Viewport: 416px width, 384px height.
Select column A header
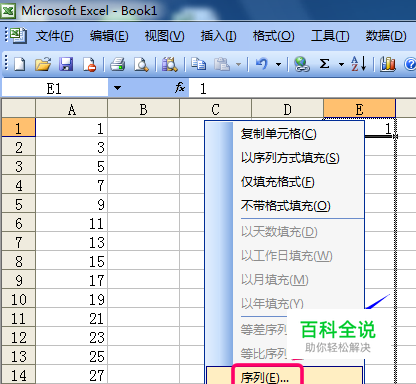click(x=71, y=109)
